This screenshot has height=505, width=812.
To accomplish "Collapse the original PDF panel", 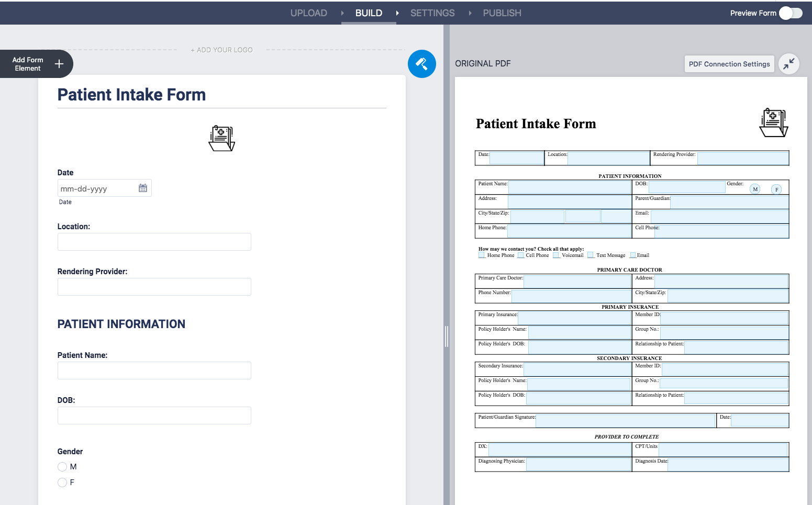I will [x=788, y=64].
